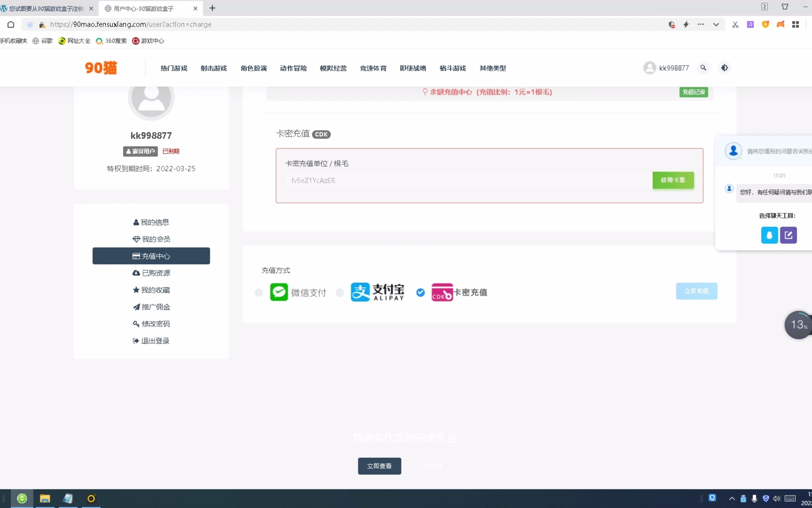Open 谷歌 bookmark
812x508 pixels.
[x=43, y=41]
